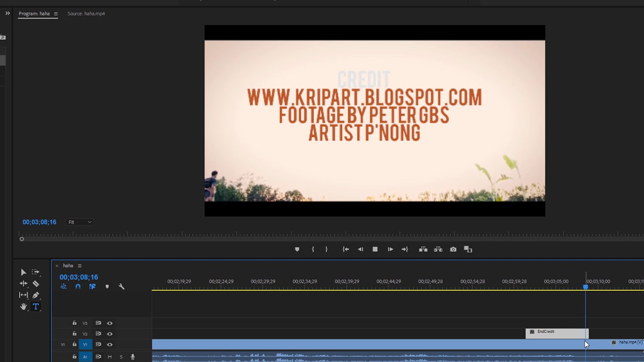Select the Type tool
644x362 pixels.
(x=36, y=307)
